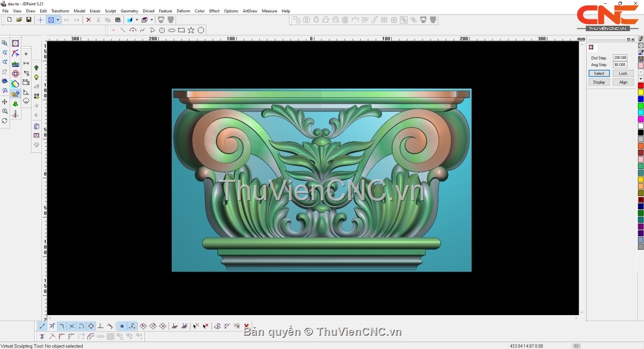Toggle the circle quadrant snap icon
The height and width of the screenshot is (349, 644).
tap(91, 326)
